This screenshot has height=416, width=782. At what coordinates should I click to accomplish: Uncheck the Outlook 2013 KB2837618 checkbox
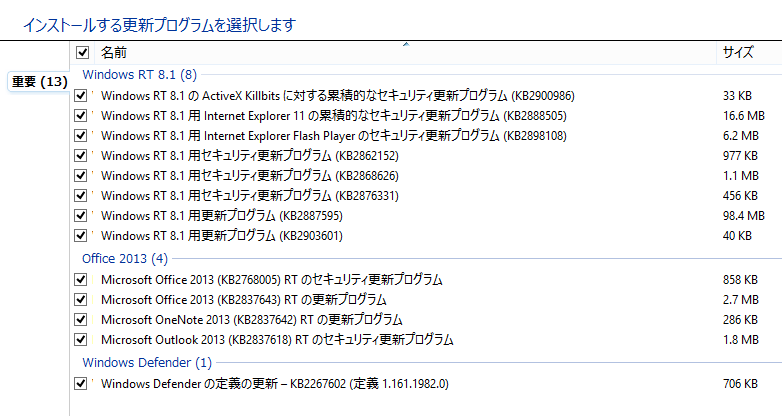pyautogui.click(x=80, y=339)
